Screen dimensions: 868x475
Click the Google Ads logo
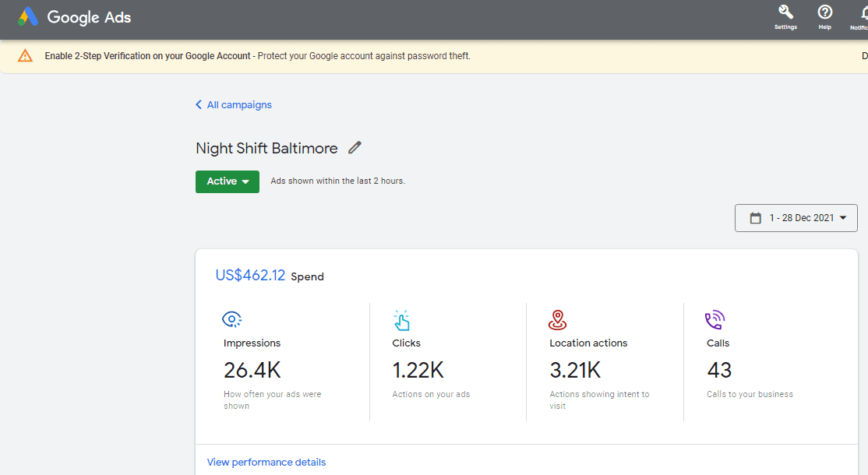75,17
